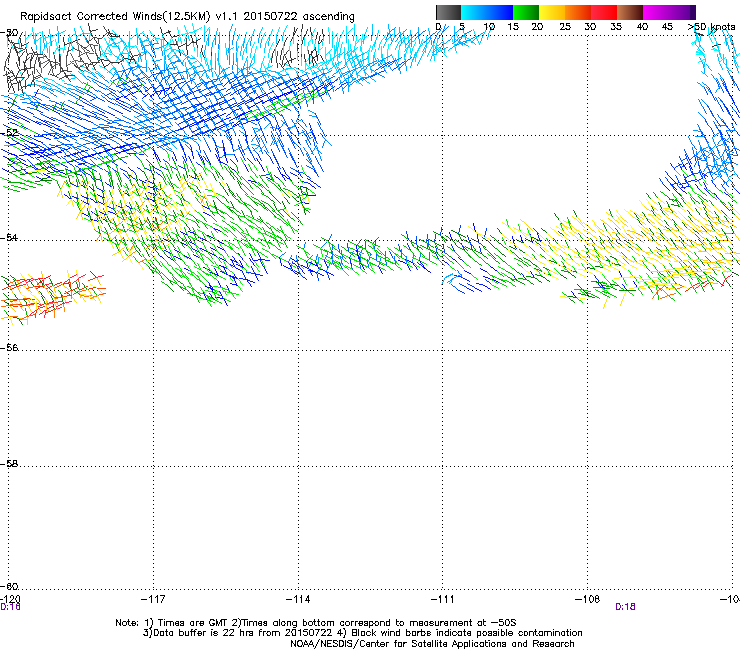Select the magenta 40-45 knots legend swatch
The image size is (740, 650).
click(x=656, y=12)
